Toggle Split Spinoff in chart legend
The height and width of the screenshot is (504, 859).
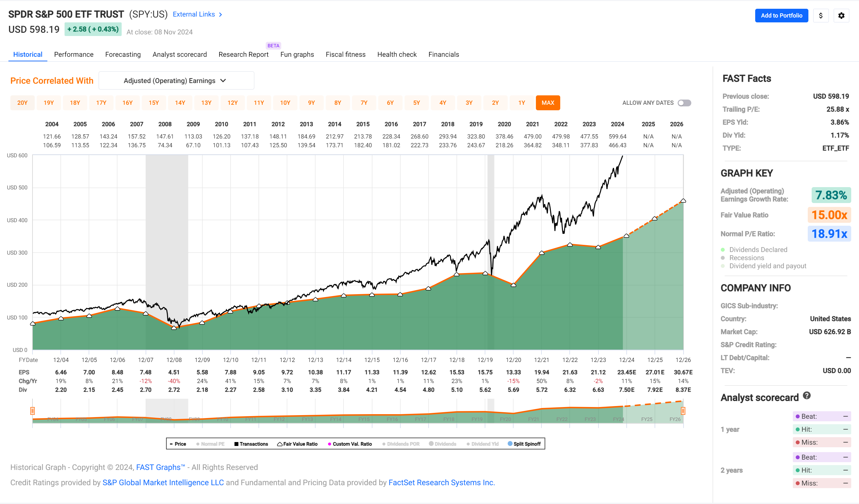click(524, 444)
